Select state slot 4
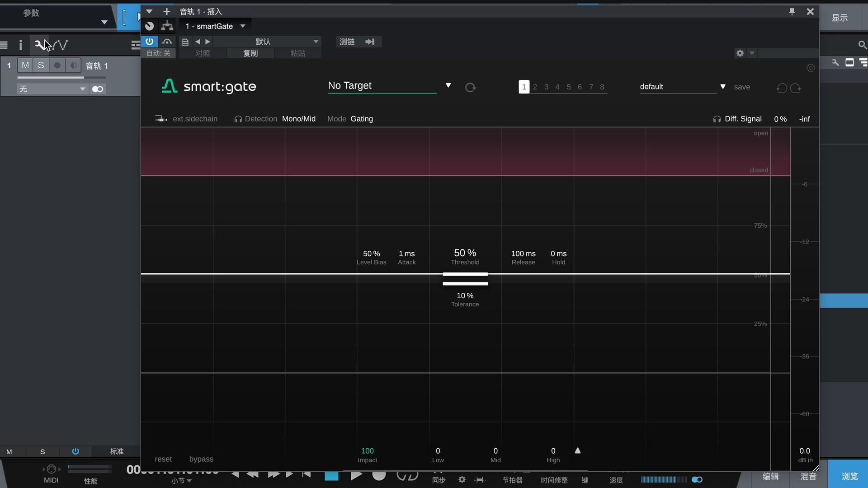 tap(557, 87)
